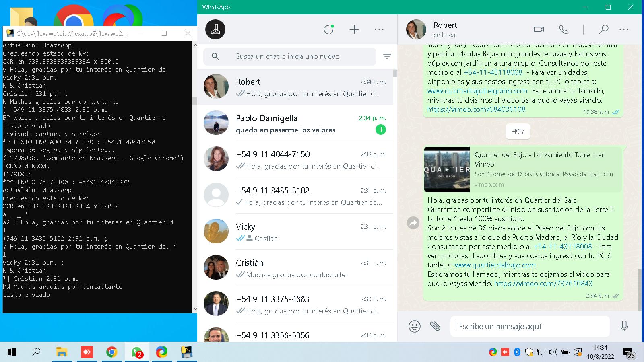Start a video call with Robert
The width and height of the screenshot is (644, 362).
(x=539, y=29)
